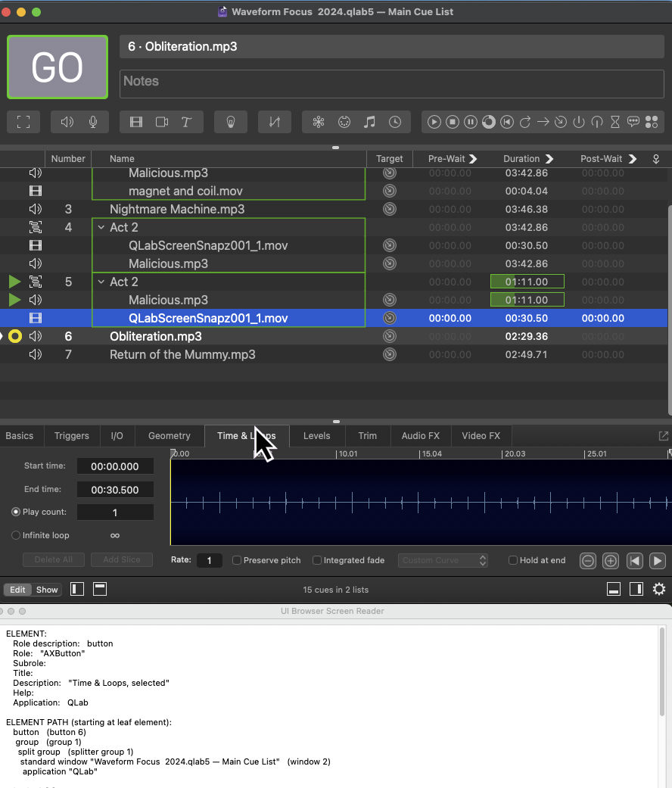Image resolution: width=672 pixels, height=788 pixels.
Task: Add a Group cue with brackets icon
Action: [x=23, y=122]
